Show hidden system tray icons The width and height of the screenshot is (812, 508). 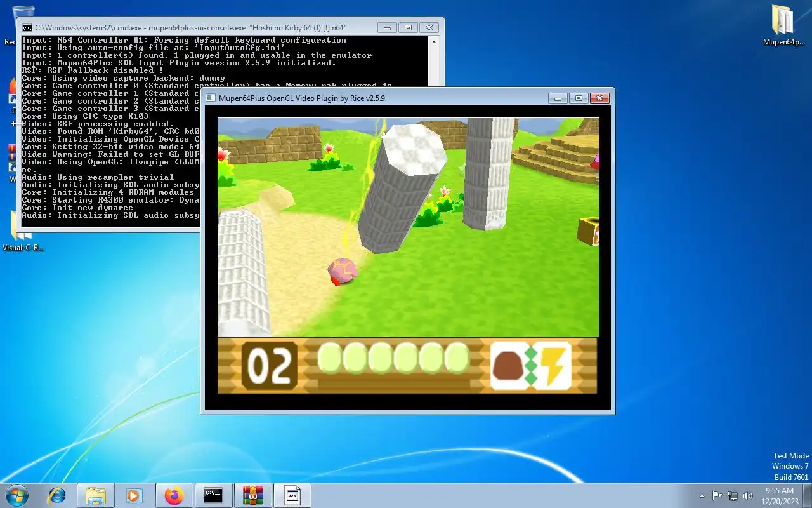[702, 496]
